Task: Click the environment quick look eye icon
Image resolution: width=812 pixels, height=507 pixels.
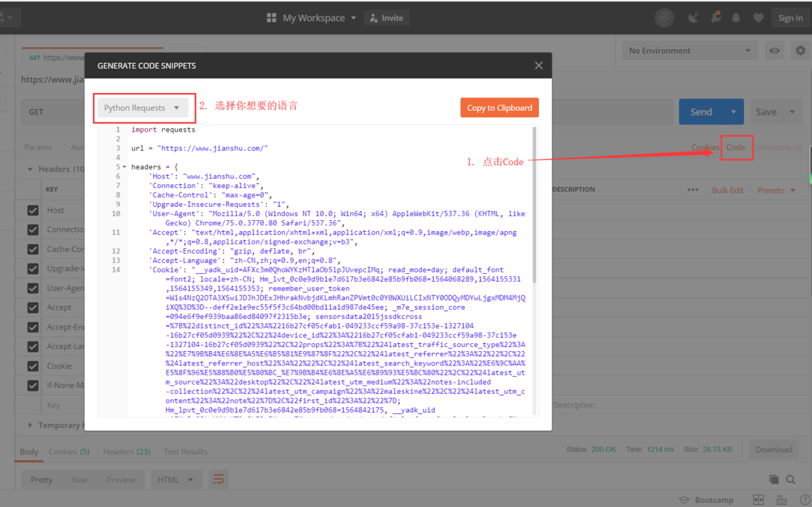Action: [x=775, y=50]
